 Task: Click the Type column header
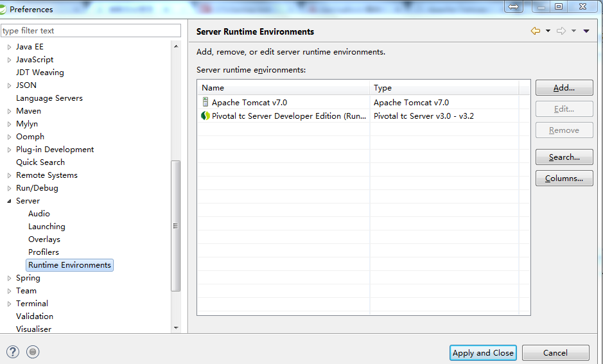tap(444, 88)
